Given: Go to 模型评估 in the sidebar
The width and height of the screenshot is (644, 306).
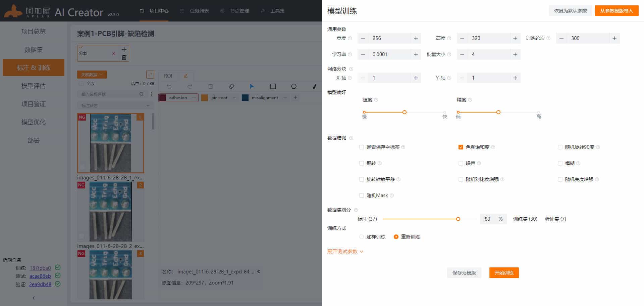Looking at the screenshot, I should pyautogui.click(x=34, y=86).
